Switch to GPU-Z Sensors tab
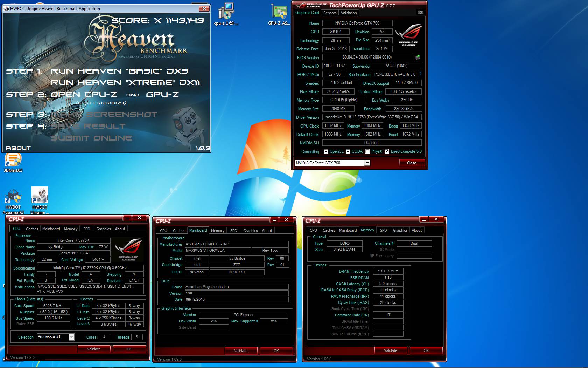Viewport: 588px width, 368px height. [x=330, y=13]
